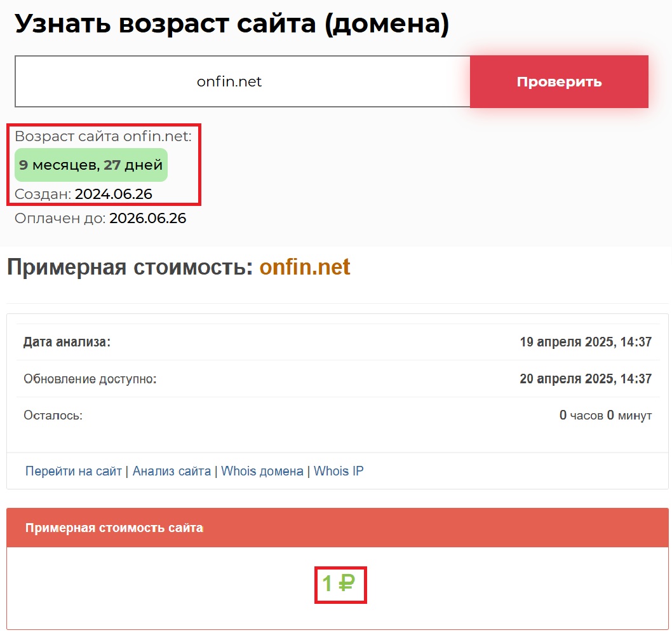Click the creation date 2024.06.26

pos(114,194)
